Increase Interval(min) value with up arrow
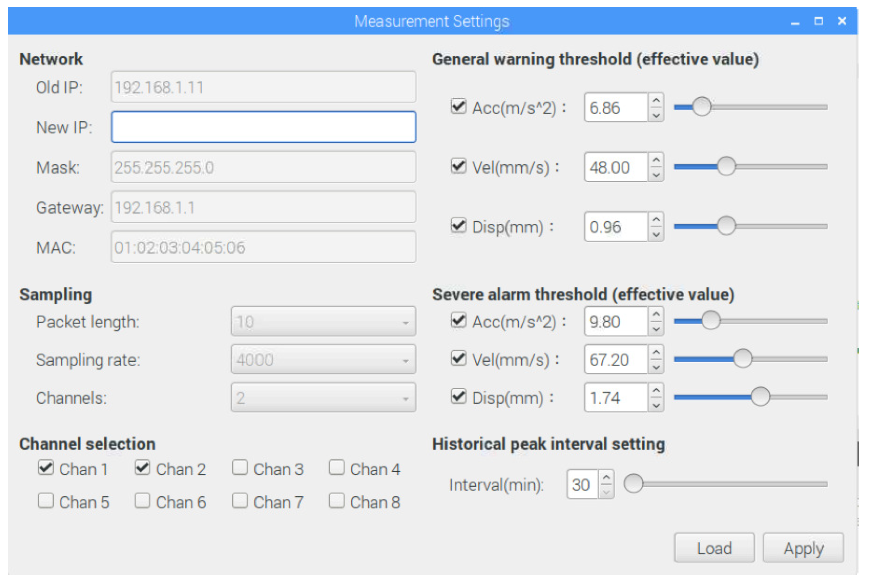This screenshot has width=870, height=588. 606,477
